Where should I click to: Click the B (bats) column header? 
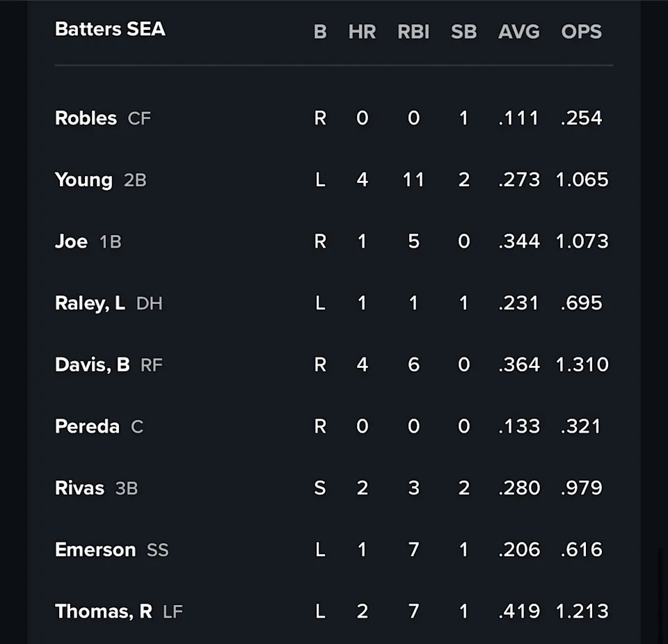[320, 32]
